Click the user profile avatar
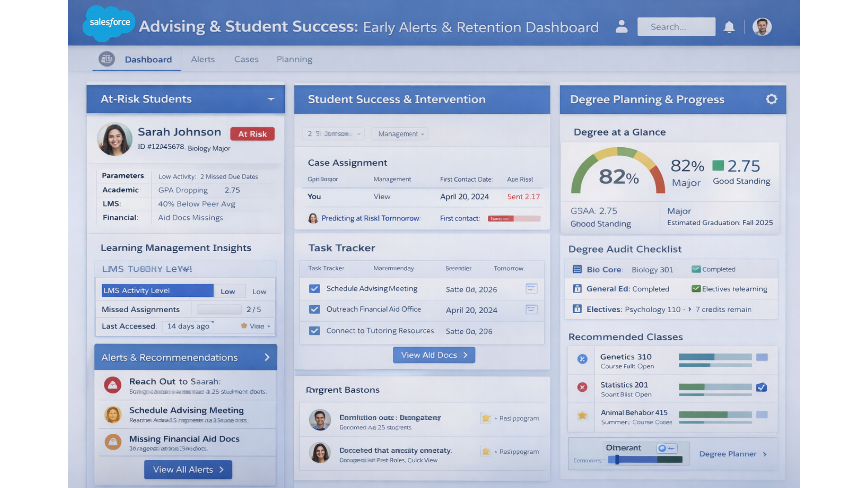 [x=762, y=27]
